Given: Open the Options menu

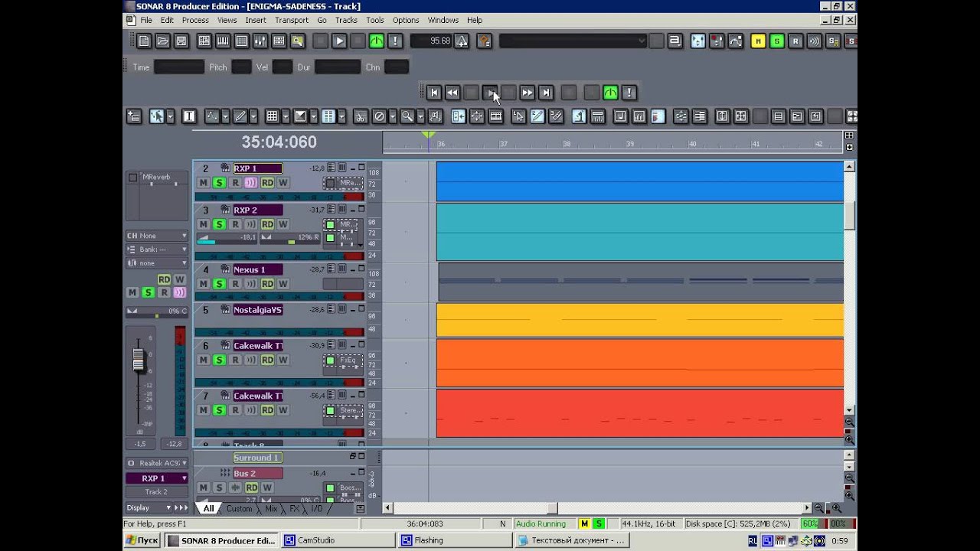Looking at the screenshot, I should click(x=406, y=20).
